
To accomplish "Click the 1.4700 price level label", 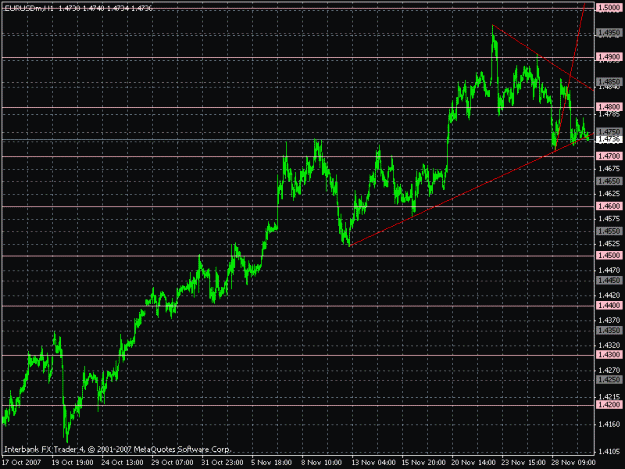I will [609, 156].
